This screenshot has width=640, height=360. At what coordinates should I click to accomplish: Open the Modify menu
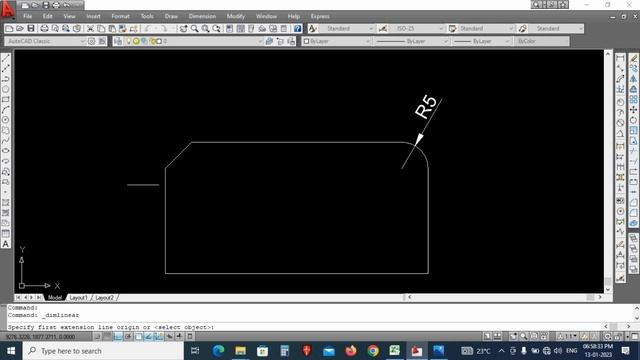[x=236, y=16]
